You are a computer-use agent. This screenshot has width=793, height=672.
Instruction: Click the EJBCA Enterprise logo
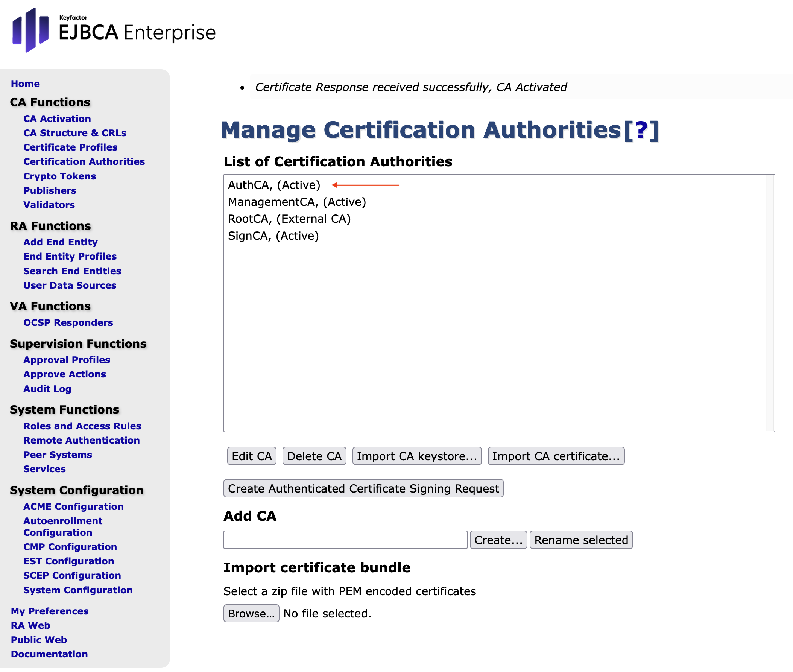pos(114,30)
